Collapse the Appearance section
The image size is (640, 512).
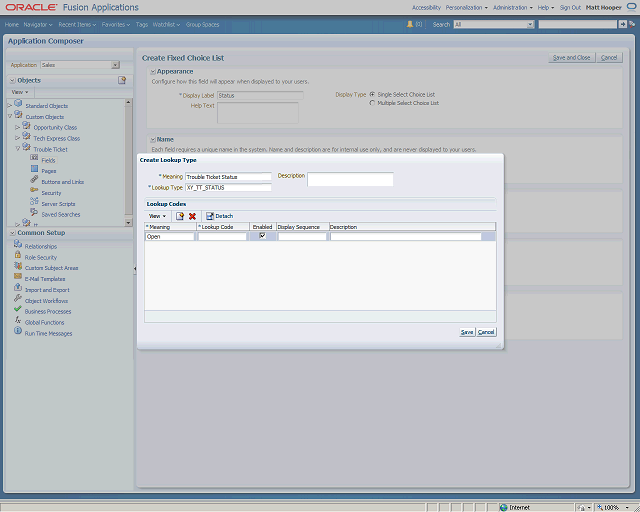coord(153,72)
